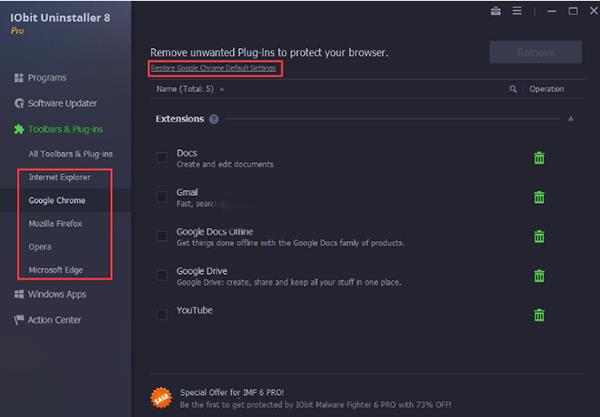Open the Special Offer for IMF 6 PRO link
The height and width of the screenshot is (417, 600).
232,393
